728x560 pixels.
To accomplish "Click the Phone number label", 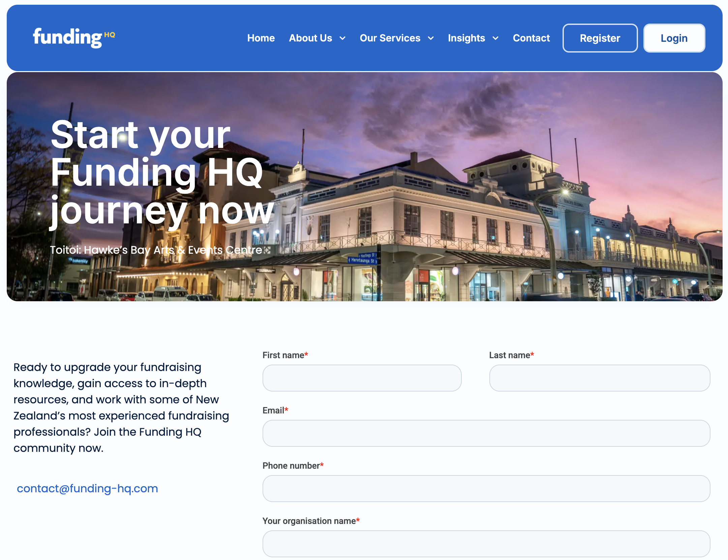I will coord(293,466).
